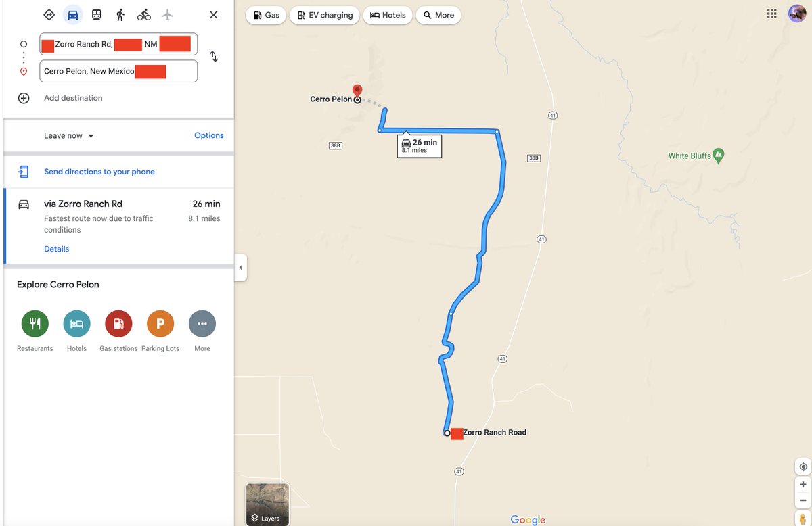Click Send directions to your phone
The image size is (812, 526).
coord(99,172)
